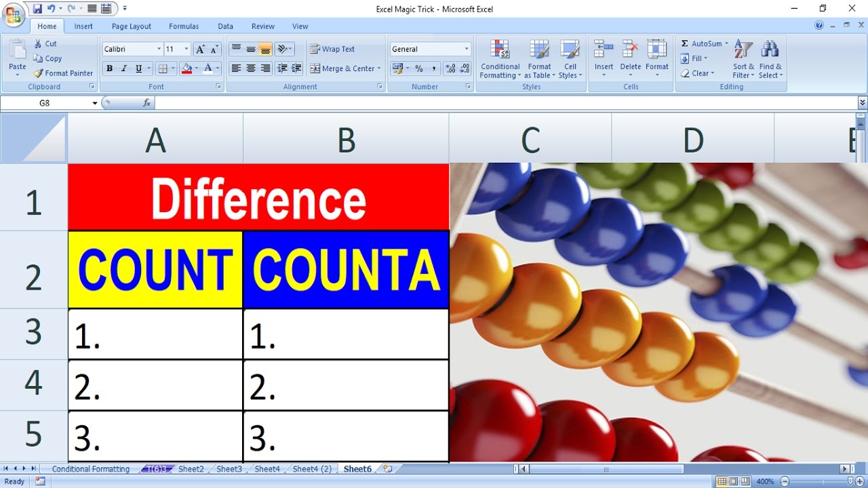Viewport: 868px width, 488px height.
Task: Switch to Page Layout view
Action: coord(733,481)
